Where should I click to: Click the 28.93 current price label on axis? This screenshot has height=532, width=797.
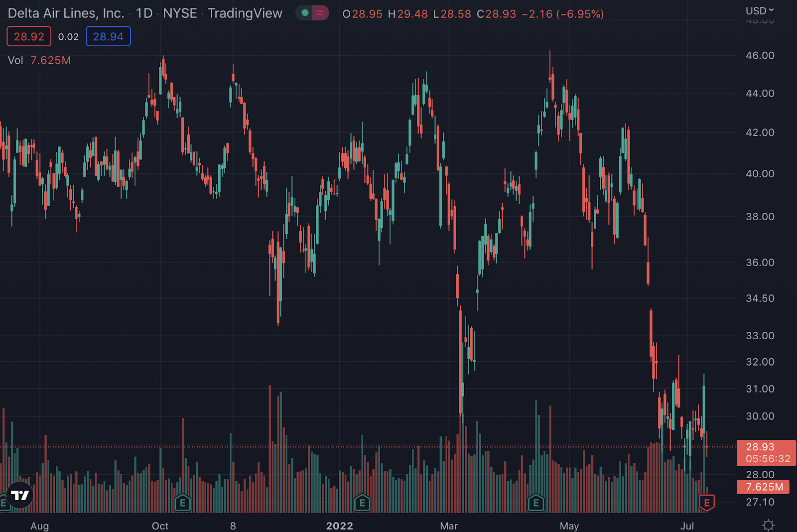(760, 447)
